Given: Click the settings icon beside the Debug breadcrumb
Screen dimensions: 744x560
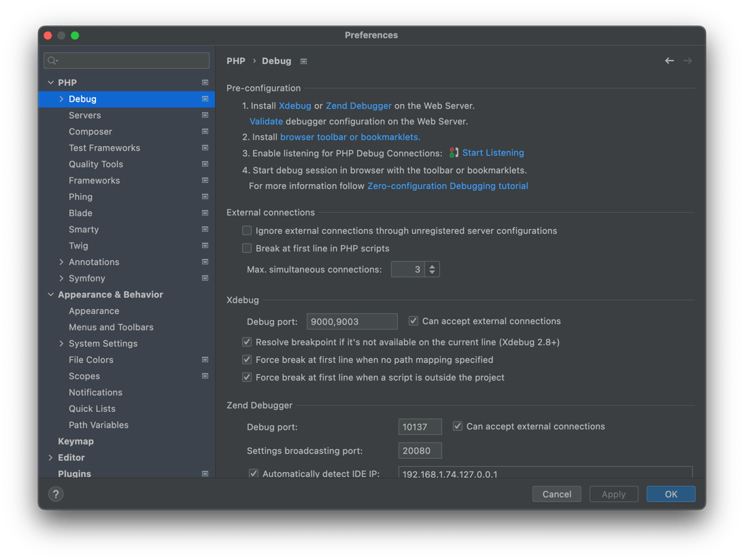Looking at the screenshot, I should [x=303, y=60].
